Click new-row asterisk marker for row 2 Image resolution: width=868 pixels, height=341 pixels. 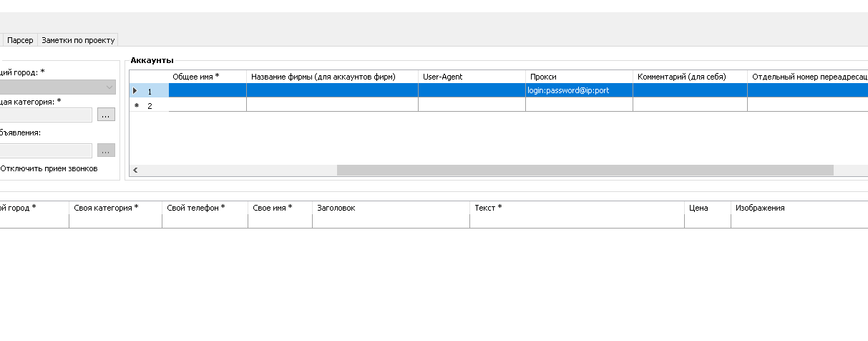[136, 105]
